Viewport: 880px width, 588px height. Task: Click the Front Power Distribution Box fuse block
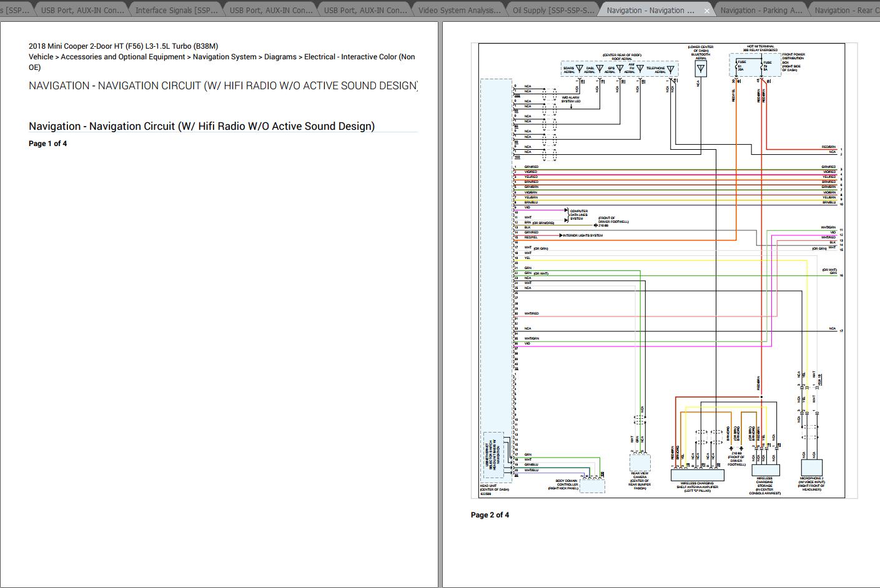pyautogui.click(x=755, y=65)
